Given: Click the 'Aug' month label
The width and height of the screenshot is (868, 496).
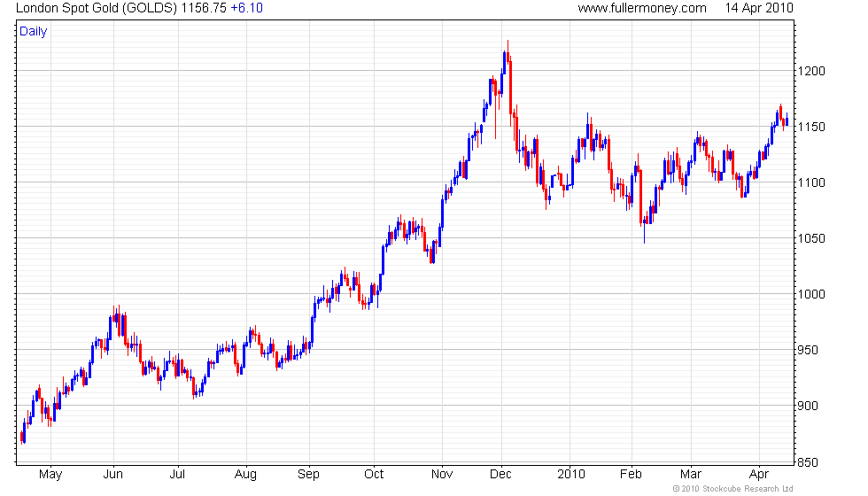Looking at the screenshot, I should point(246,475).
